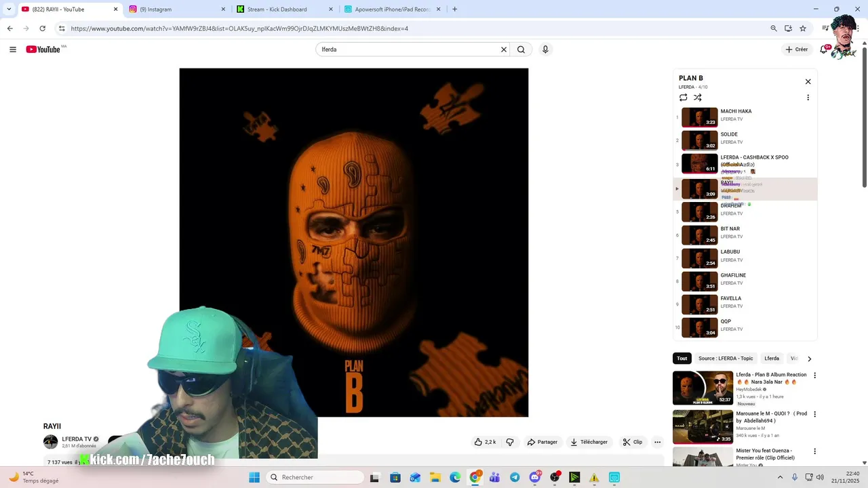The width and height of the screenshot is (868, 488).
Task: Play BIT NAR from playlist
Action: (x=745, y=235)
